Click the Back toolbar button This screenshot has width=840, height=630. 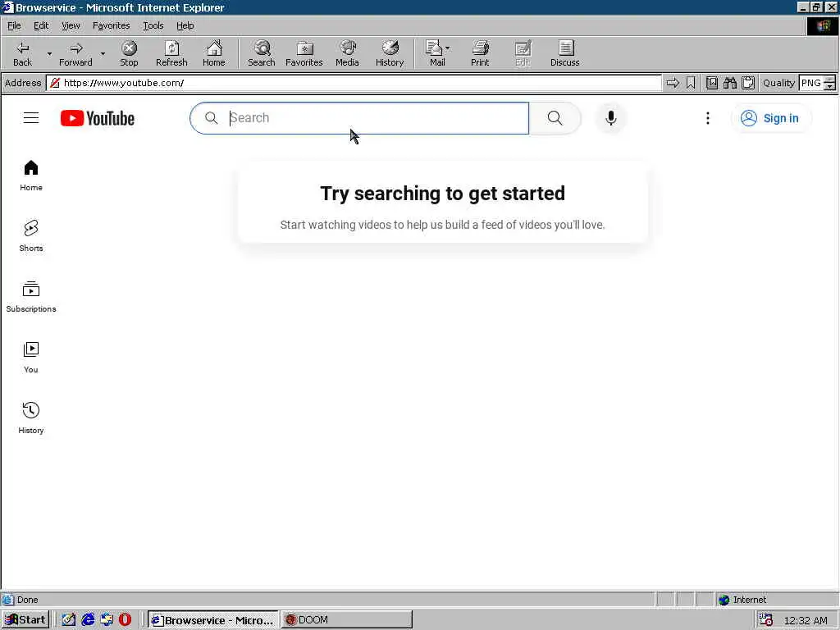(22, 53)
